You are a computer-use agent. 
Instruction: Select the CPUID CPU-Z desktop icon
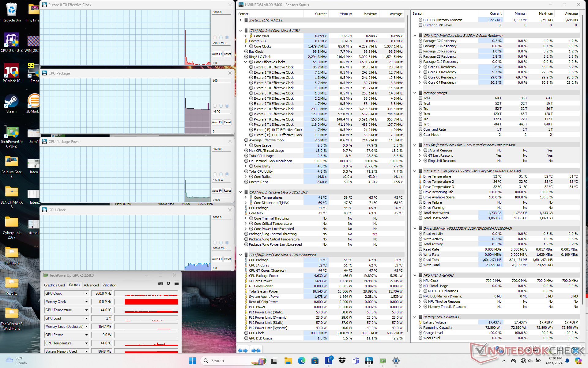[12, 43]
